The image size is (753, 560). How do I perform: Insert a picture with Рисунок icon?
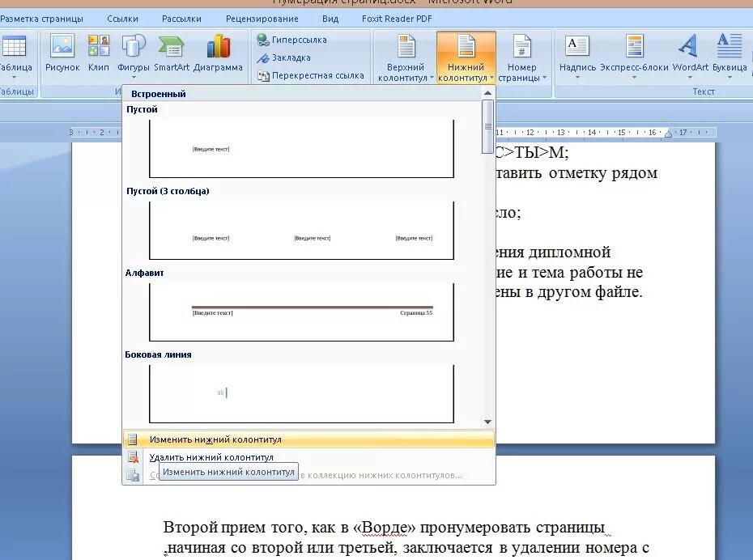[x=62, y=53]
